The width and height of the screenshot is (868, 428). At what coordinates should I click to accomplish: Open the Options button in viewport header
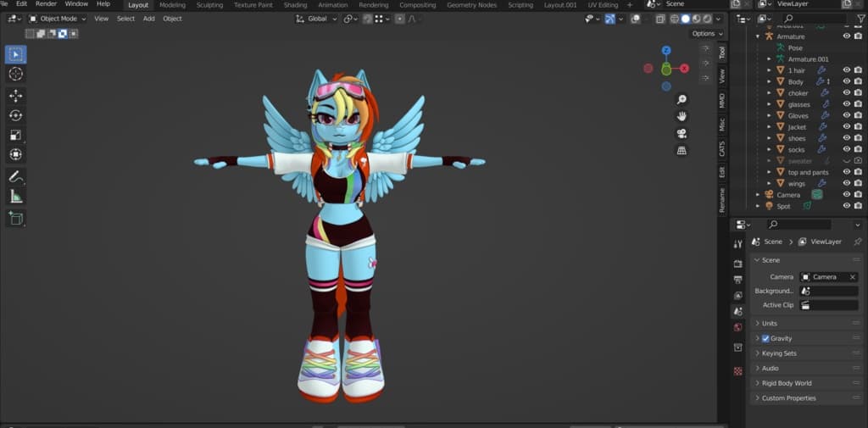click(x=704, y=34)
